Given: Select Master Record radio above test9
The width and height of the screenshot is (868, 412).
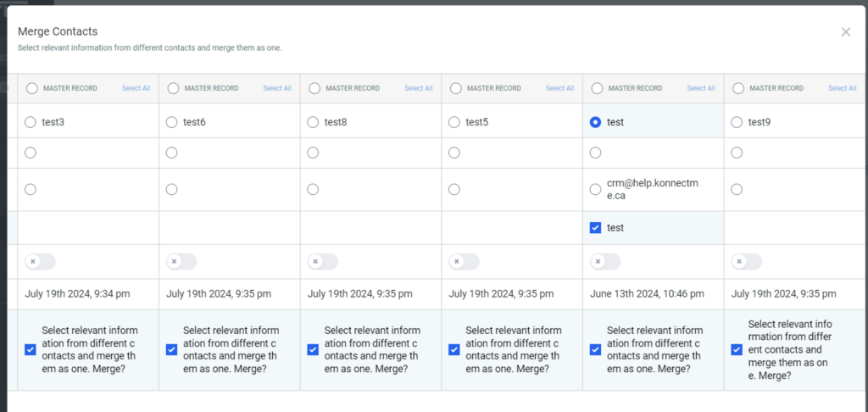Looking at the screenshot, I should pos(738,88).
